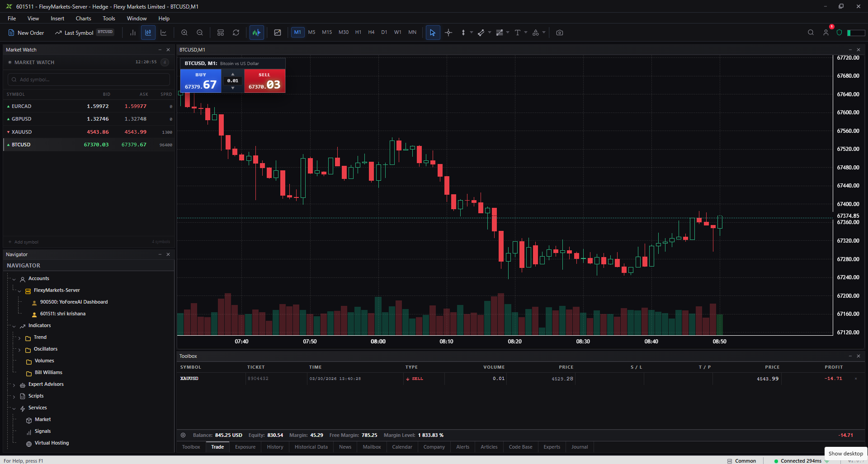Take a chart screenshot with camera icon
The width and height of the screenshot is (868, 464).
pyautogui.click(x=560, y=33)
